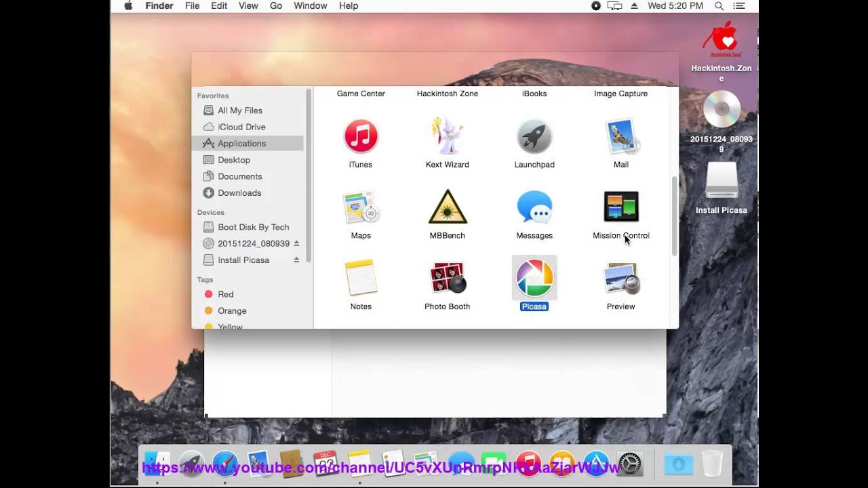
Task: Open the Trash in the Dock
Action: (x=712, y=464)
